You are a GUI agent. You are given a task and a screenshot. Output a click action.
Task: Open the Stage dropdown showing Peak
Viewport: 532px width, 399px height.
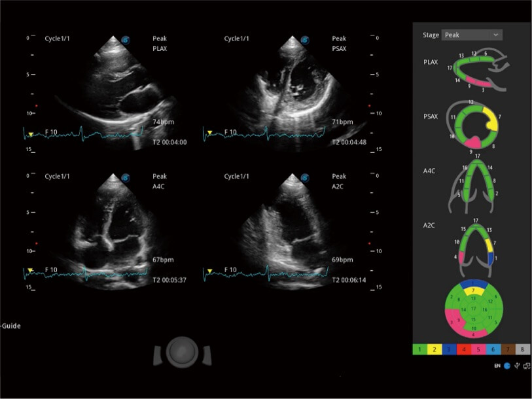[471, 35]
